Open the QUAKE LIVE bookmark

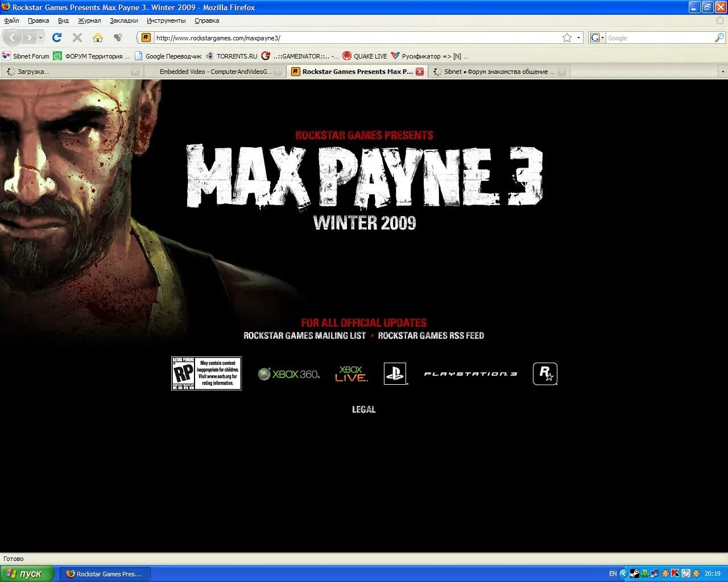click(365, 56)
